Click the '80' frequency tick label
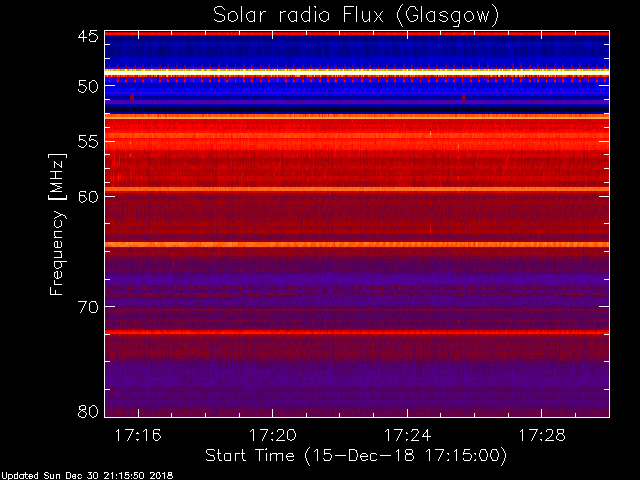The width and height of the screenshot is (640, 480). pos(88,411)
